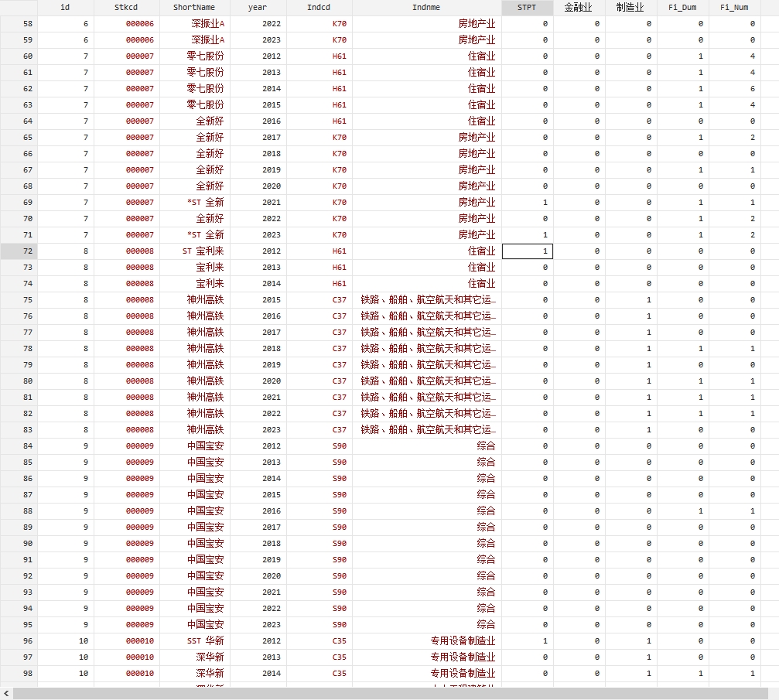
Task: Click Indnme '住宿业' in row 73
Action: coord(481,268)
